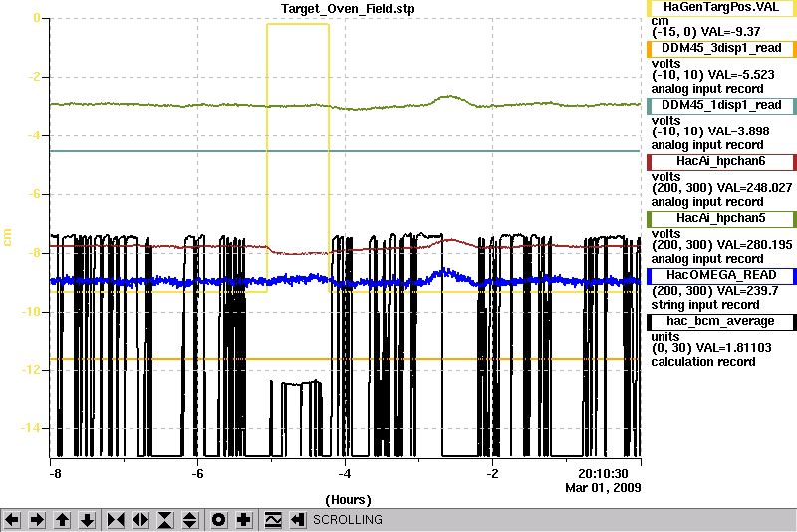Click the SCROLLING status label
This screenshot has width=797, height=532.
coord(348,520)
